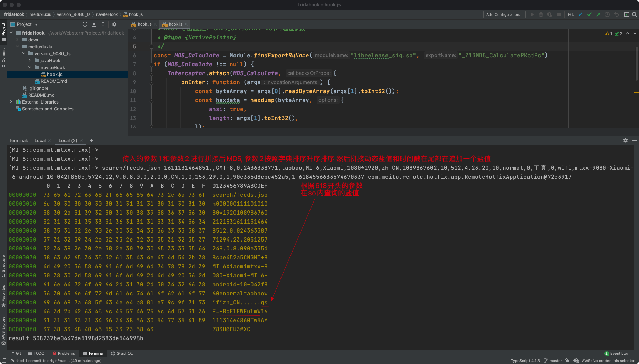Click Select Opened File crosshair icon

[85, 24]
